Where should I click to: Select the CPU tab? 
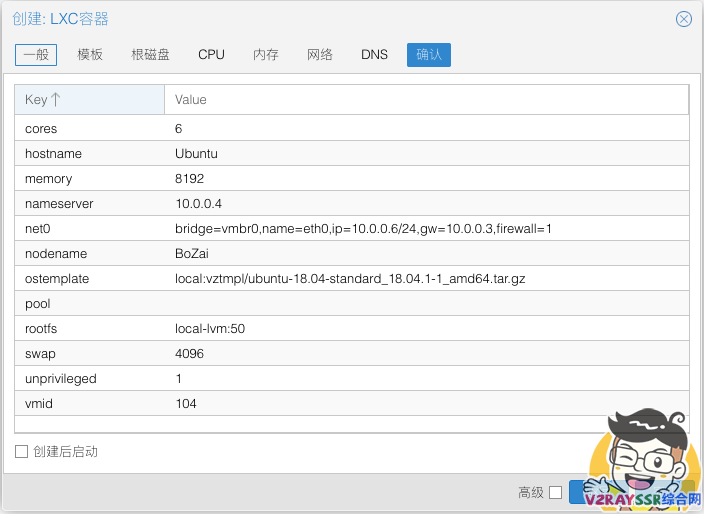[211, 54]
